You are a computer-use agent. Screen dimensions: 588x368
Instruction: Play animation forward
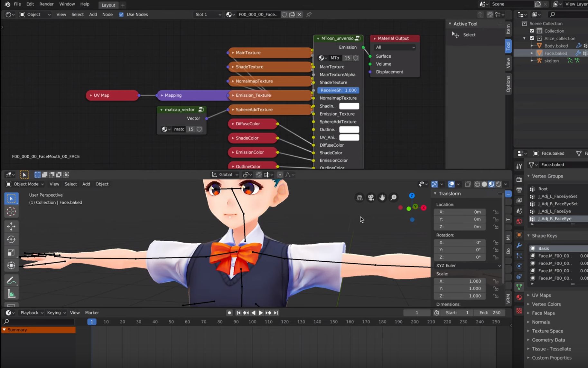261,313
